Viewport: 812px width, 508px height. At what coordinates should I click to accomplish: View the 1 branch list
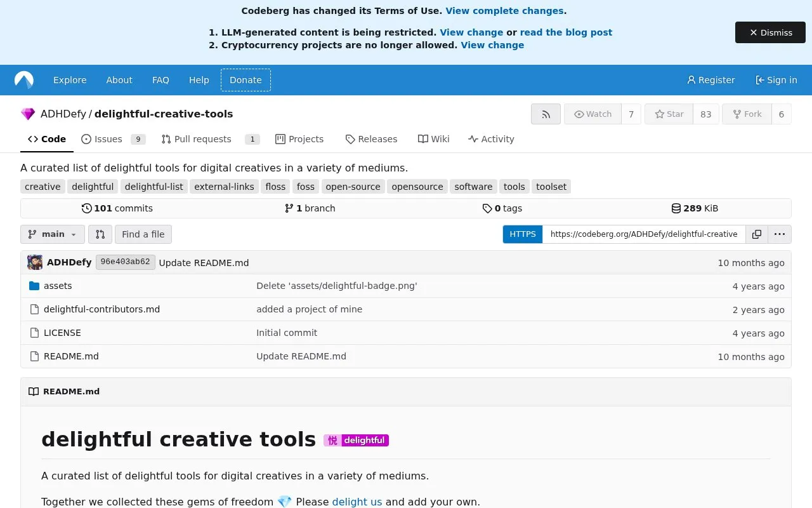(x=310, y=208)
